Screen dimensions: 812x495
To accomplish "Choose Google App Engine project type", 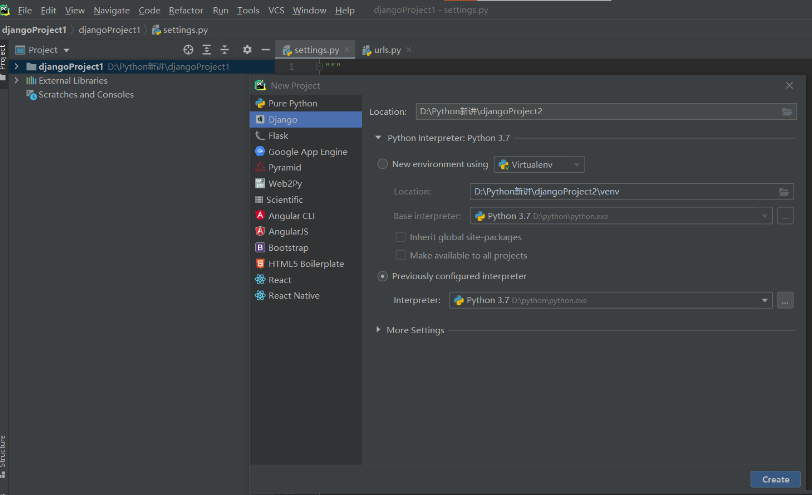I will (x=306, y=152).
